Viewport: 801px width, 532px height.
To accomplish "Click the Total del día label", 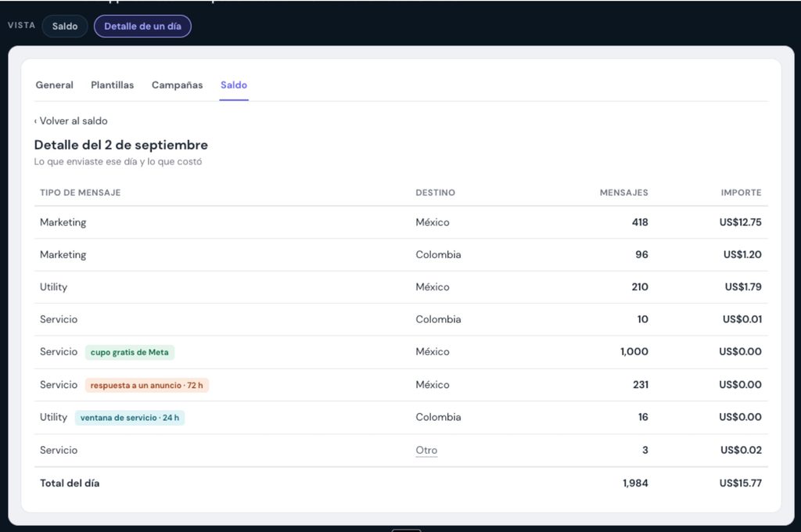I will 70,483.
